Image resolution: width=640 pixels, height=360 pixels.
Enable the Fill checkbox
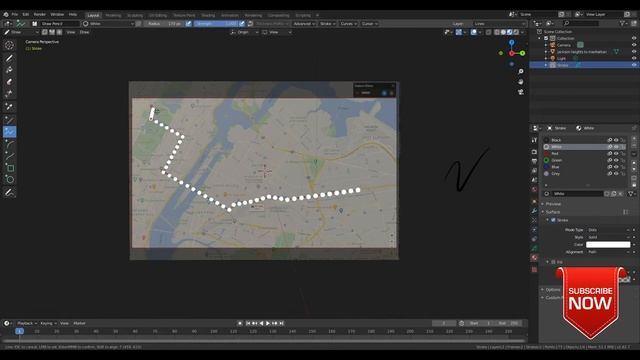pyautogui.click(x=553, y=262)
